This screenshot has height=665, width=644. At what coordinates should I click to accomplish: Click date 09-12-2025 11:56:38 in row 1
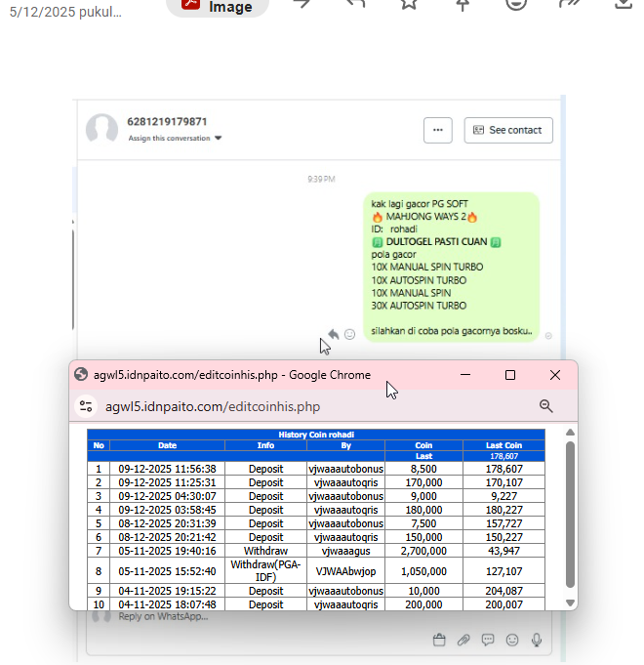(168, 469)
